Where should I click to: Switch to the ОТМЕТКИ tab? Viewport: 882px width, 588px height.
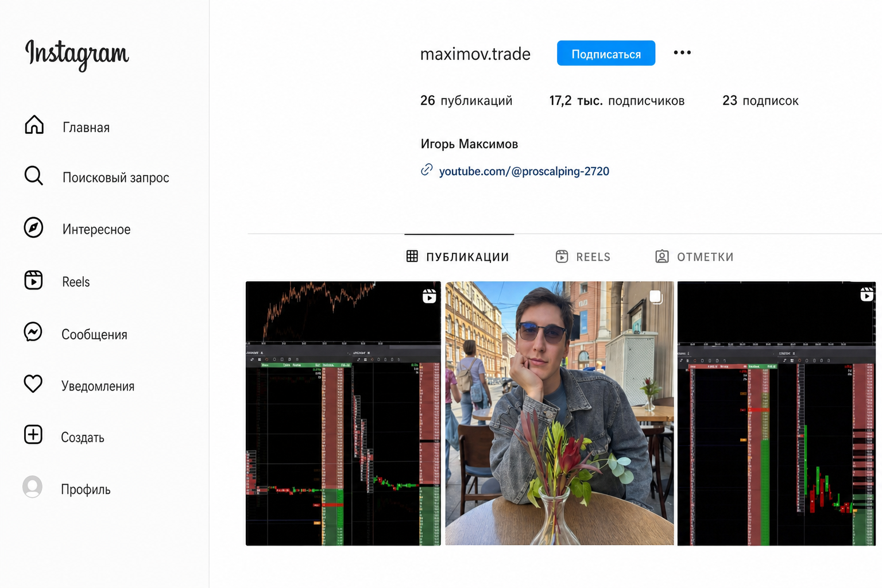pyautogui.click(x=694, y=257)
